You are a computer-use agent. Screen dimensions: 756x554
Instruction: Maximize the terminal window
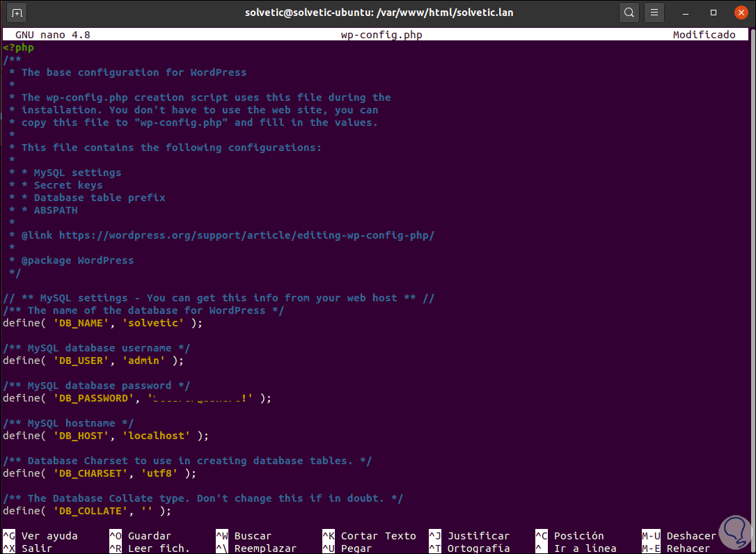pos(714,13)
